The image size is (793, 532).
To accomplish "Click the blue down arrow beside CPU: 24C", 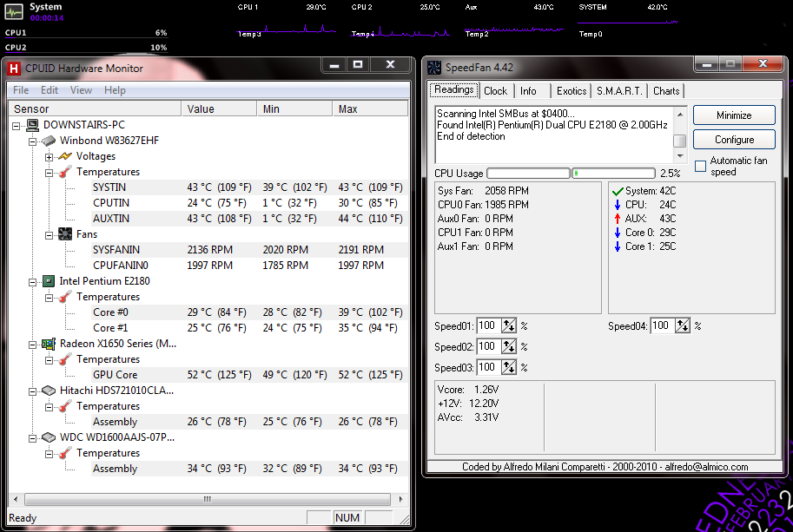I will point(618,205).
